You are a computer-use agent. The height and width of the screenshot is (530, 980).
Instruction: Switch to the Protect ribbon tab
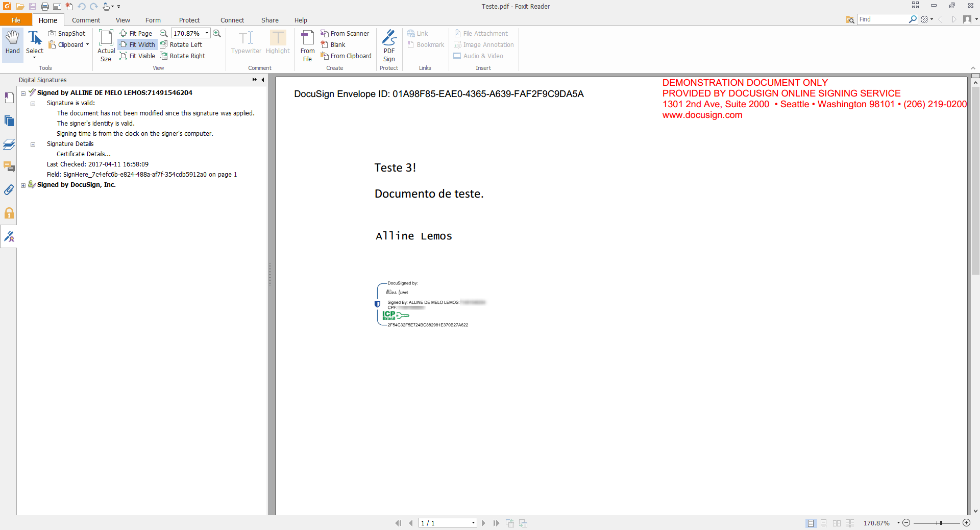point(189,20)
